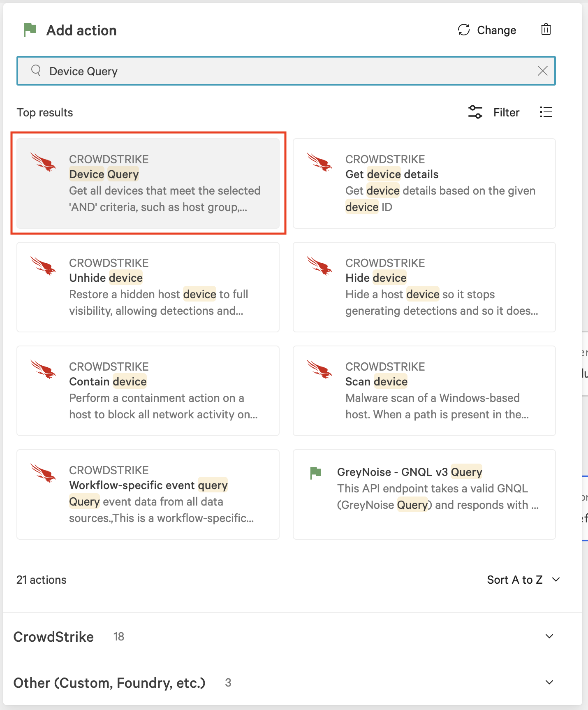The height and width of the screenshot is (710, 588).
Task: Click the green flag Add action icon
Action: [x=30, y=30]
